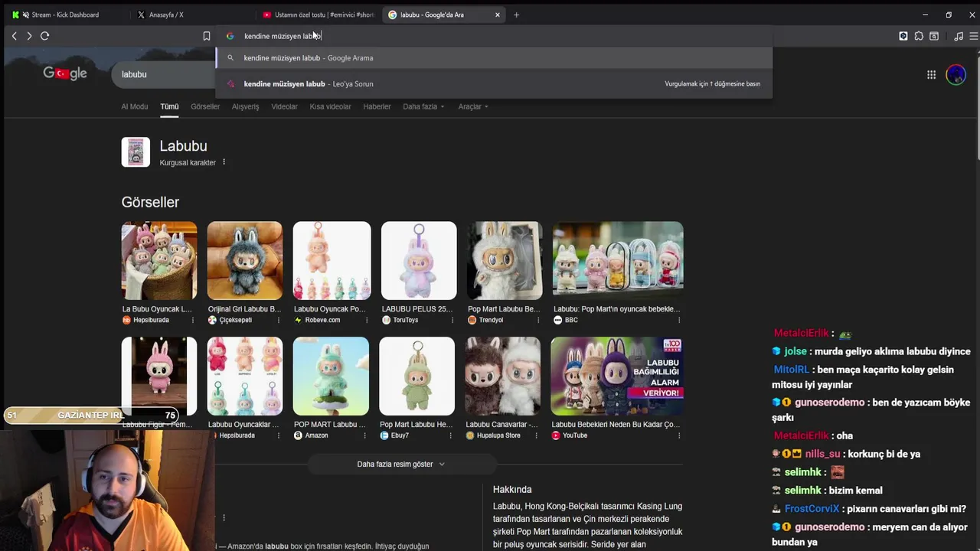This screenshot has height=551, width=980.
Task: Expand the Daha fazla dropdown
Action: pyautogui.click(x=423, y=106)
